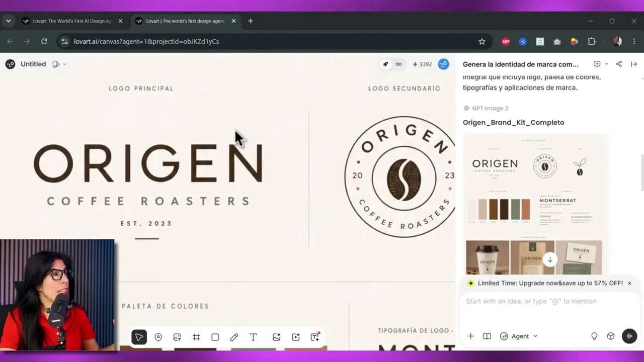The width and height of the screenshot is (644, 362).
Task: Click the cube model selector icon
Action: click(x=610, y=336)
